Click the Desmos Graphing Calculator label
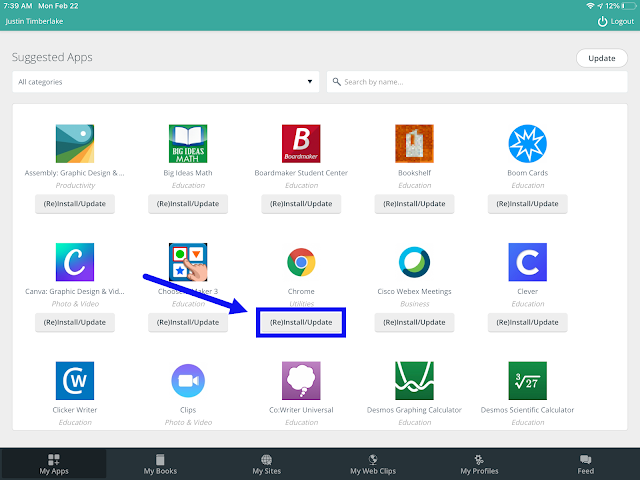The height and width of the screenshot is (480, 640). click(x=414, y=409)
